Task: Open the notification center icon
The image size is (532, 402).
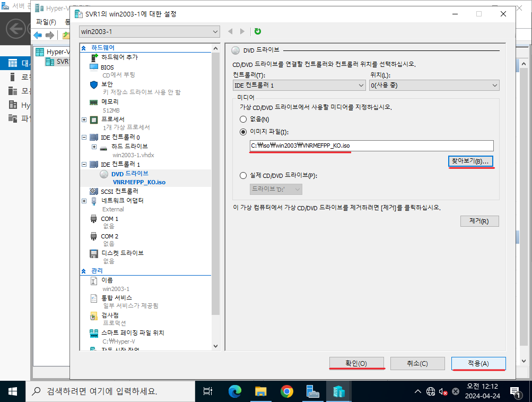Action: pyautogui.click(x=515, y=392)
